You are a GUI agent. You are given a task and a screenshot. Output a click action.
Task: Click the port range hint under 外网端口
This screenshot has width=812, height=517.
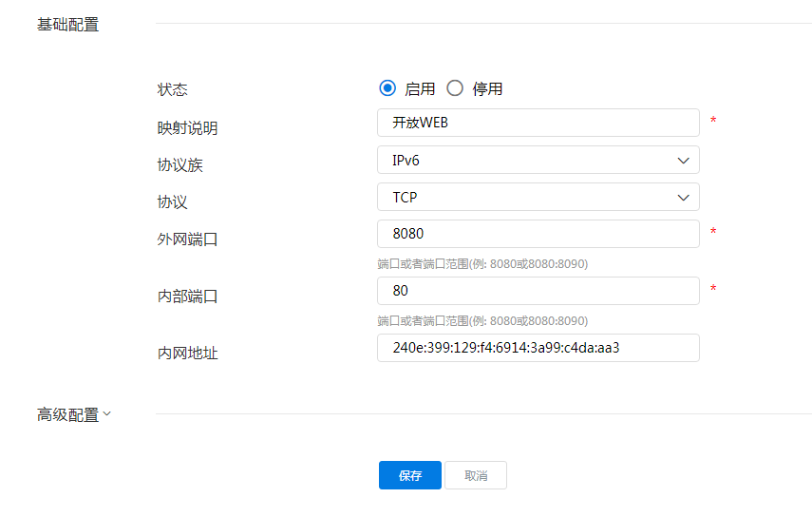coord(482,263)
